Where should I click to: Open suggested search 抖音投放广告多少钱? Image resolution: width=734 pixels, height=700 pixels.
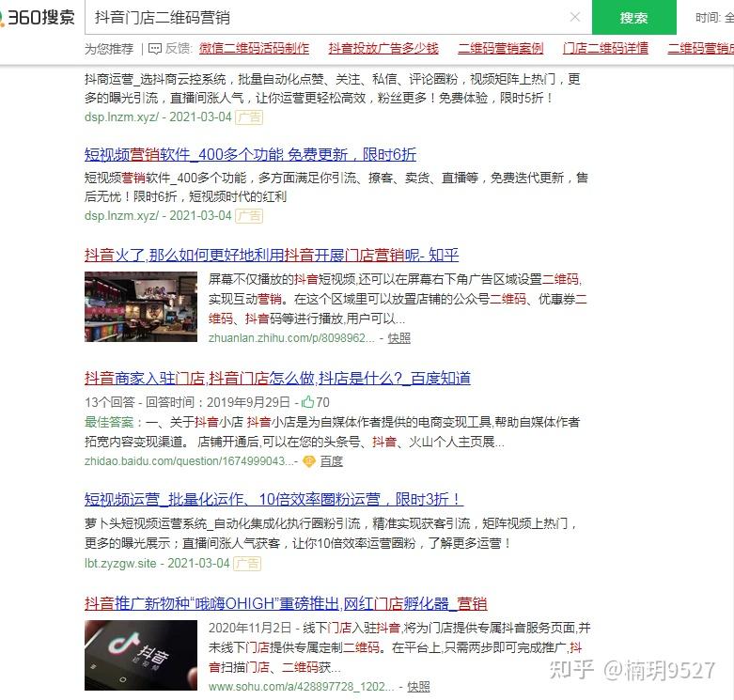383,48
